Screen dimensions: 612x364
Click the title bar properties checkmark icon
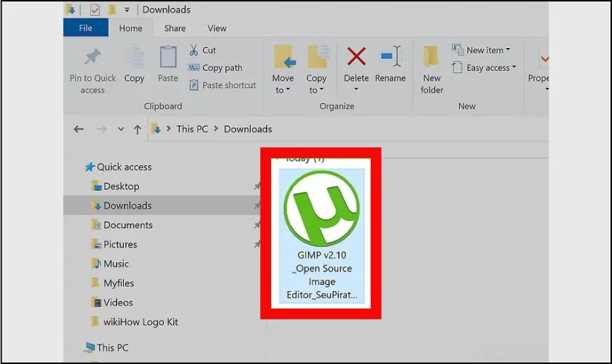[x=95, y=9]
